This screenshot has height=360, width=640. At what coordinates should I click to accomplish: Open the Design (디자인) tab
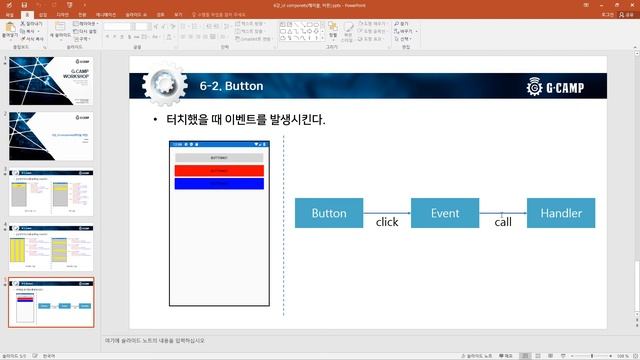62,15
